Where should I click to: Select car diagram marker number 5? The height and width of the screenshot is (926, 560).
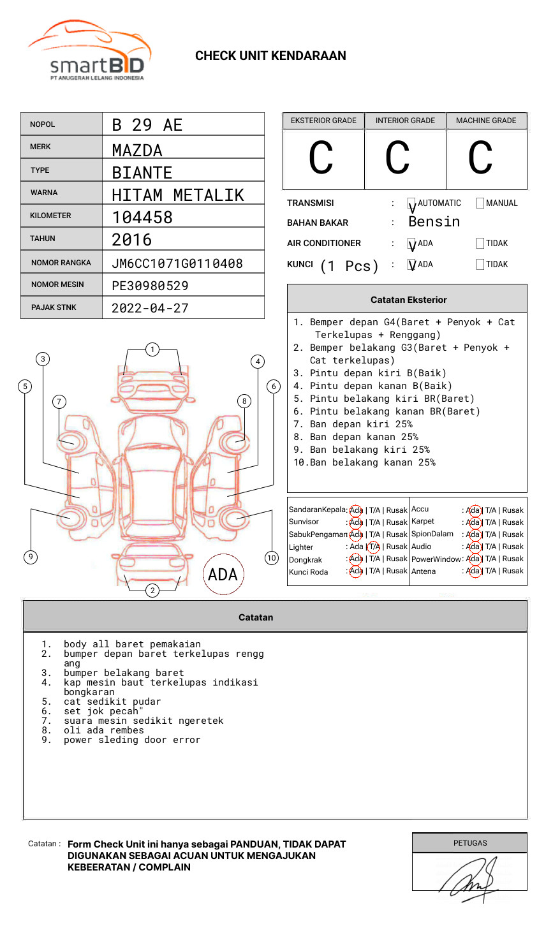25,386
